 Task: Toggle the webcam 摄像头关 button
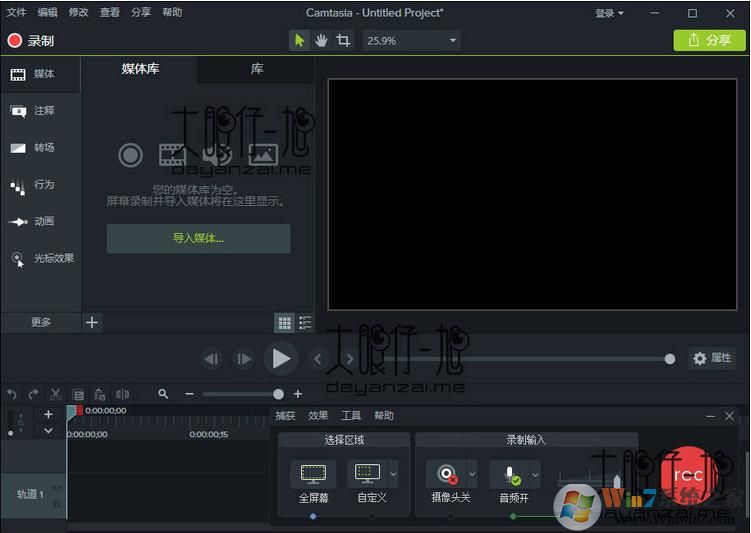(444, 474)
